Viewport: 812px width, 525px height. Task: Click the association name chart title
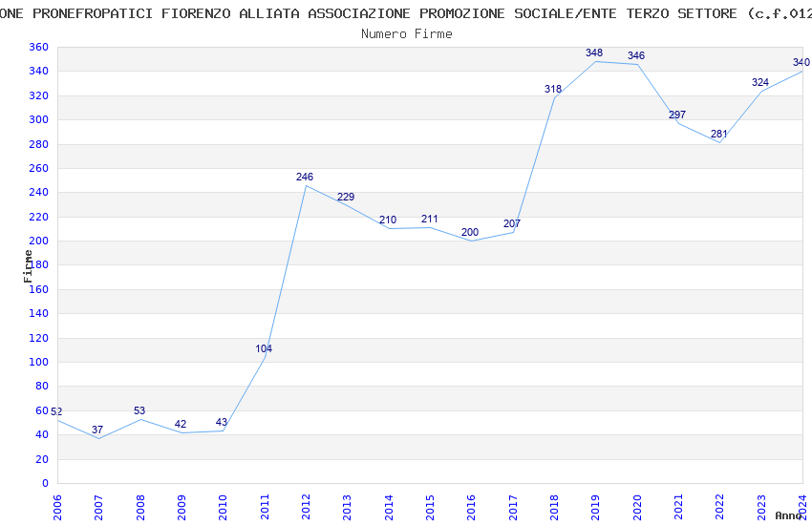406,13
